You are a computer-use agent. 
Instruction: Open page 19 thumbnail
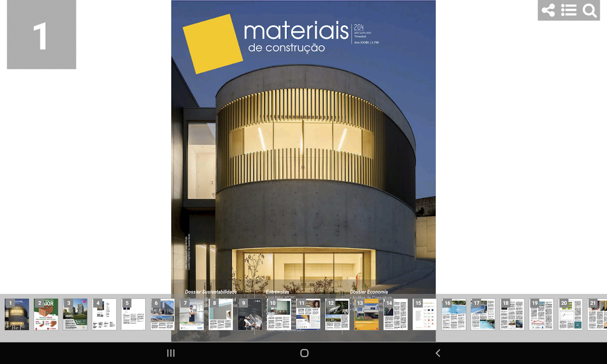541,314
